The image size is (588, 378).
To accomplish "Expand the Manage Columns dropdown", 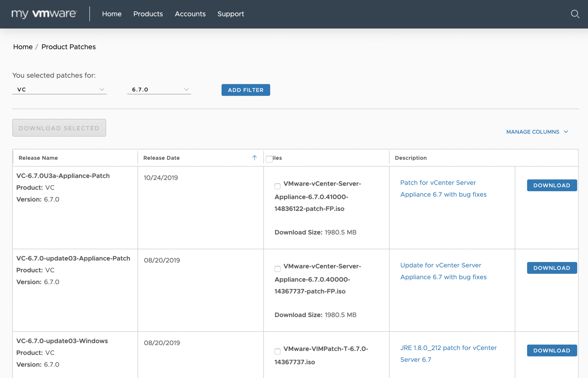I will pos(537,132).
